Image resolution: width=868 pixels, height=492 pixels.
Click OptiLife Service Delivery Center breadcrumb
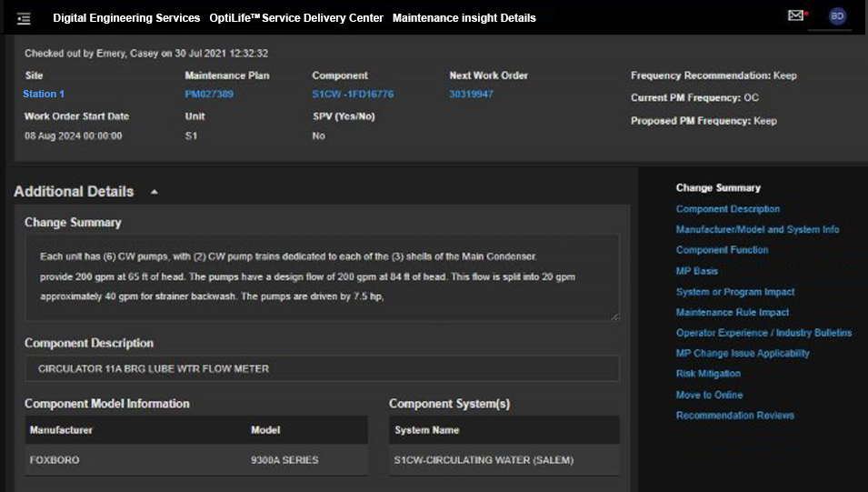(296, 17)
